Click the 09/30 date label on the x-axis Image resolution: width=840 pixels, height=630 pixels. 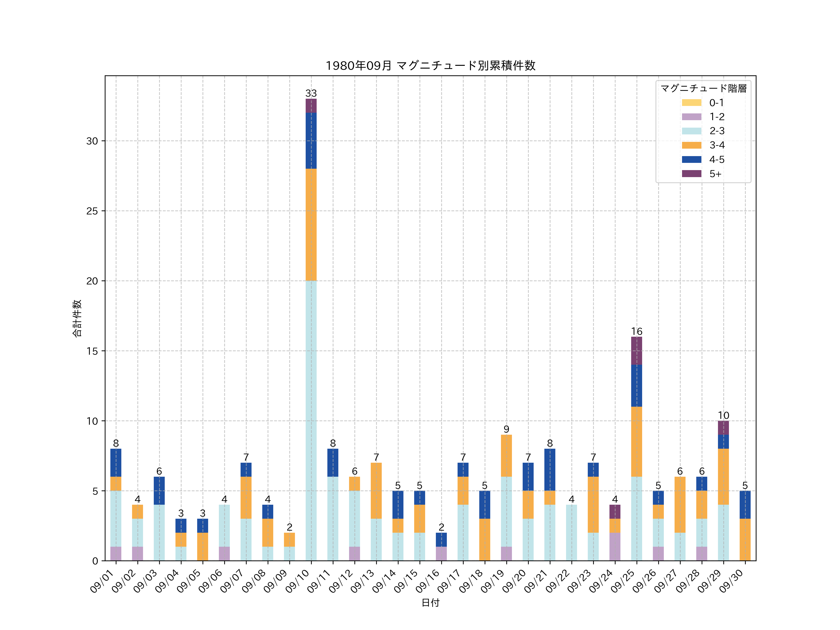[731, 581]
